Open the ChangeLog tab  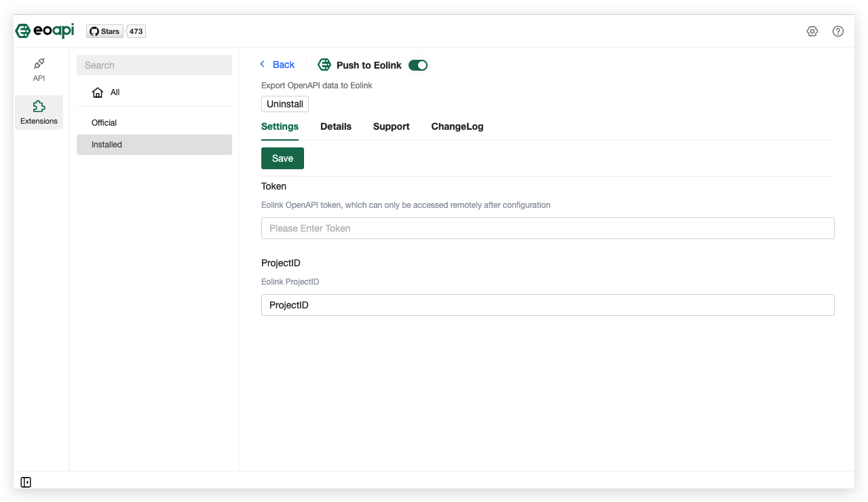[x=457, y=127]
